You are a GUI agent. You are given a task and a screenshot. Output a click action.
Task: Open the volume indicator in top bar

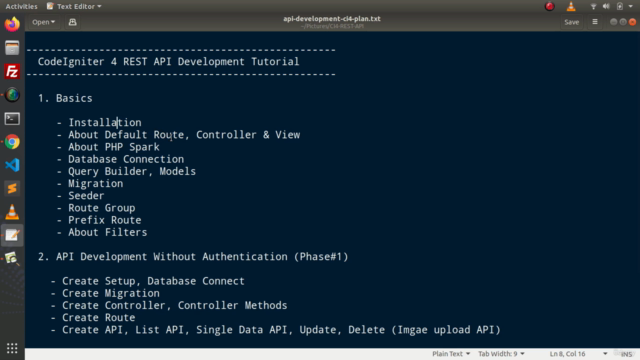(x=607, y=6)
